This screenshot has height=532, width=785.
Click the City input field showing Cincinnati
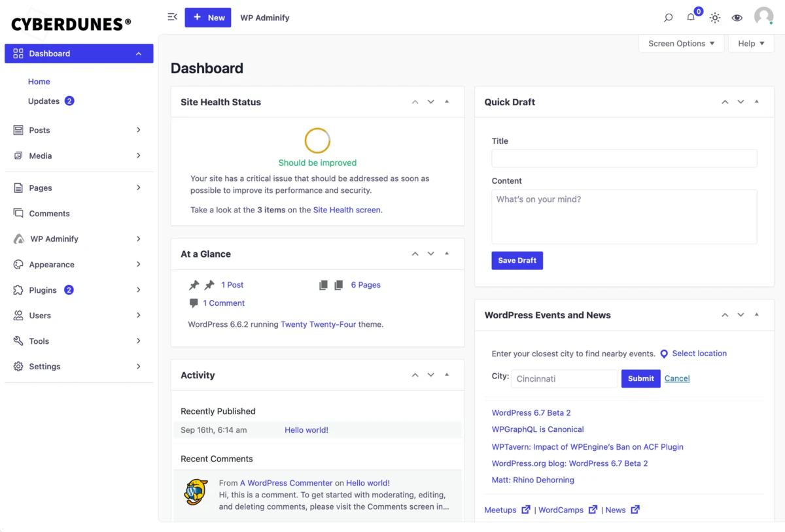(x=565, y=378)
